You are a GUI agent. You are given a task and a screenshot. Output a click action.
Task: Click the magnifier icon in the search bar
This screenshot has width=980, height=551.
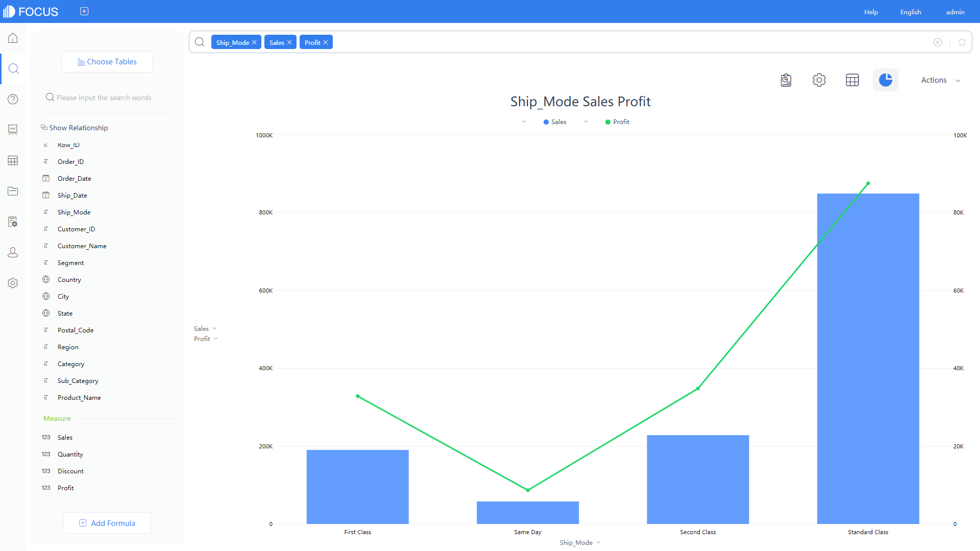(200, 42)
